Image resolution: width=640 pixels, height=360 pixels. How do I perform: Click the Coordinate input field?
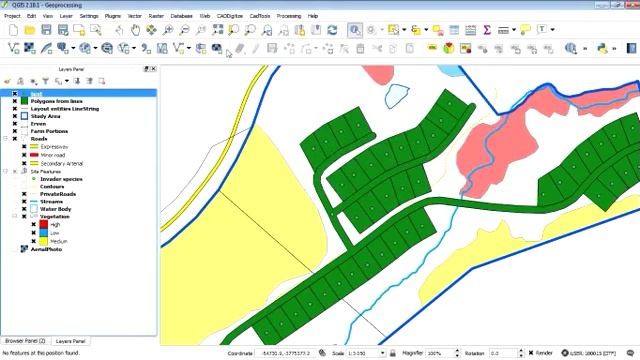(x=285, y=353)
